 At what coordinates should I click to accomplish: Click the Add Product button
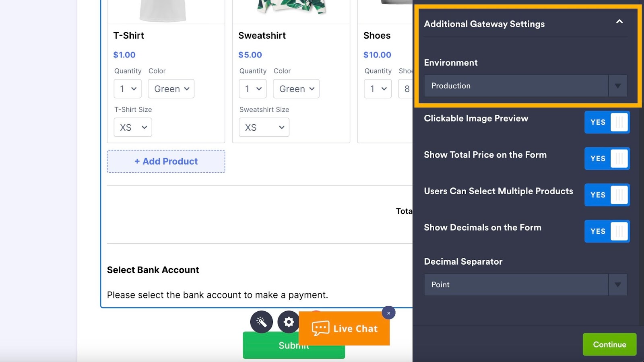[166, 161]
